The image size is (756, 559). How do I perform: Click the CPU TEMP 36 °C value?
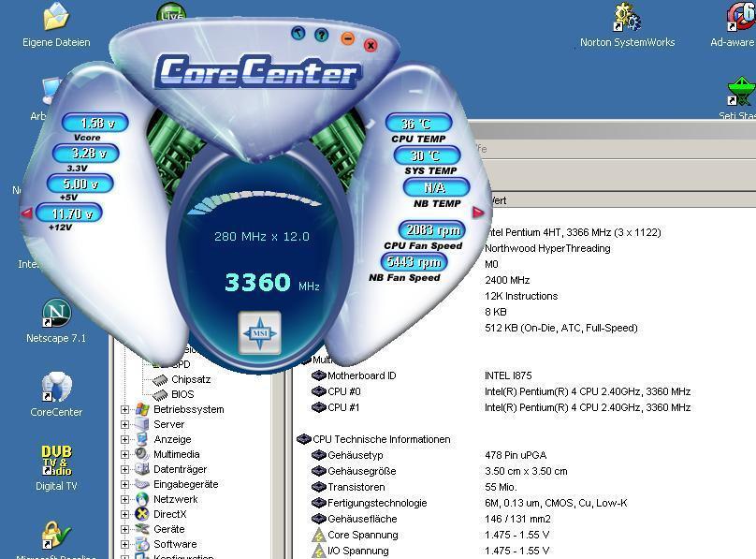click(x=418, y=123)
